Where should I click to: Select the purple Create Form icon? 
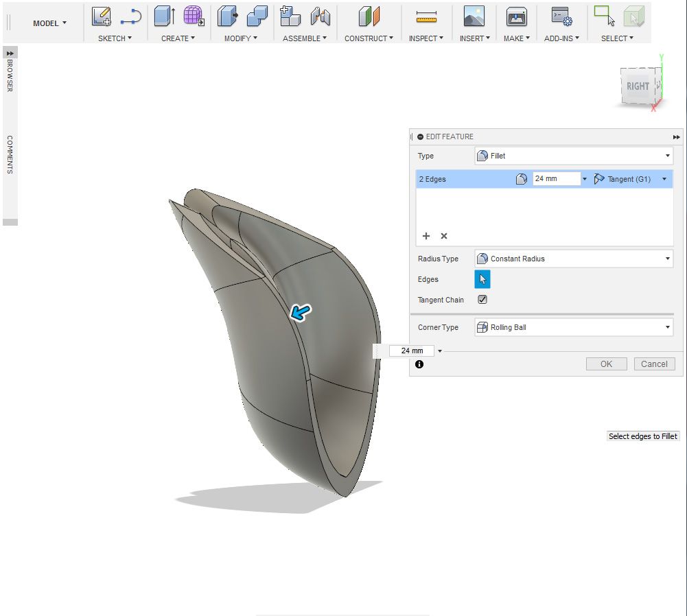click(x=194, y=16)
